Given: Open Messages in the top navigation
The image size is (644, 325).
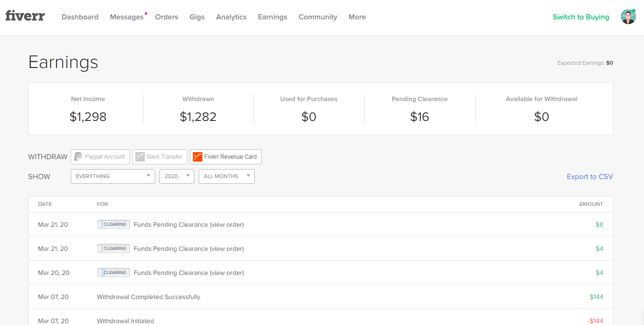Looking at the screenshot, I should coord(126,17).
